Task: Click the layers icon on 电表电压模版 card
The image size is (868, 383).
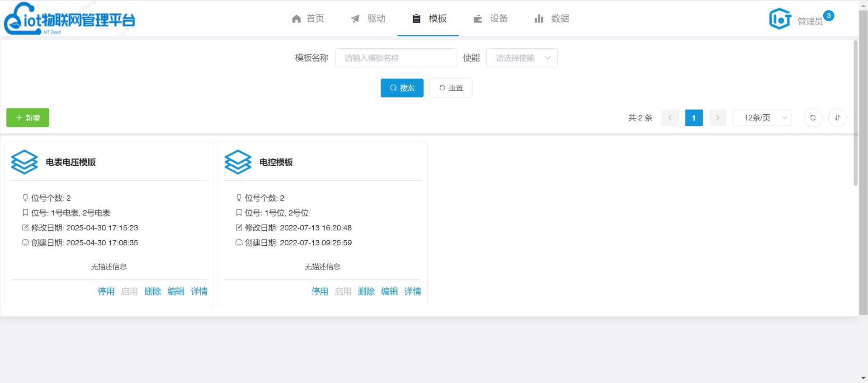Action: coord(24,162)
